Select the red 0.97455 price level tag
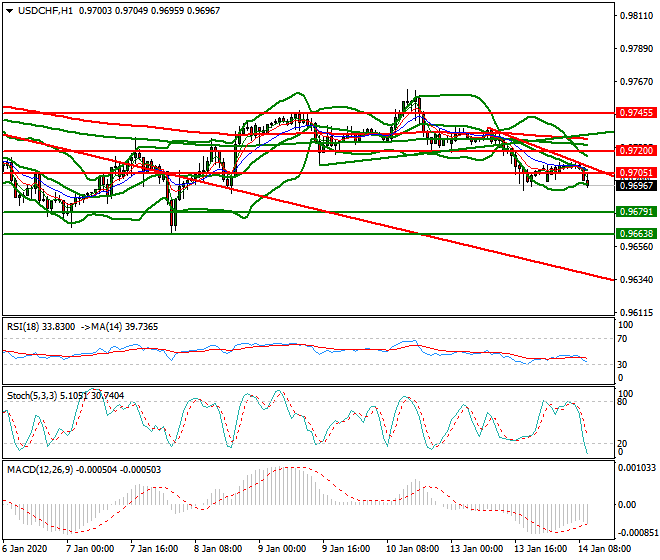 click(x=635, y=114)
